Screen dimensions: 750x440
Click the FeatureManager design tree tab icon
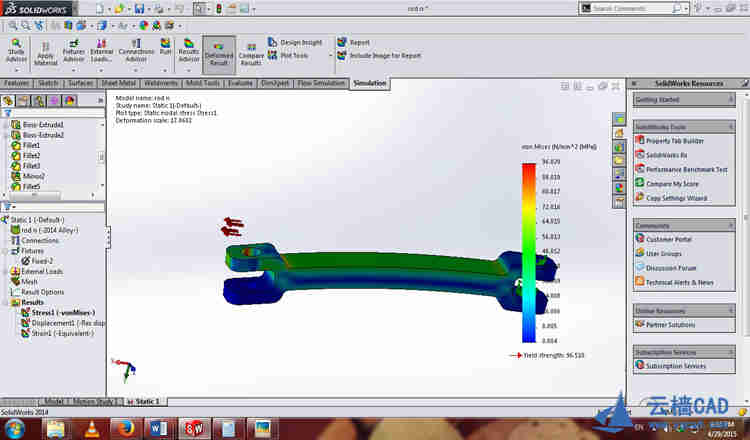tap(8, 100)
